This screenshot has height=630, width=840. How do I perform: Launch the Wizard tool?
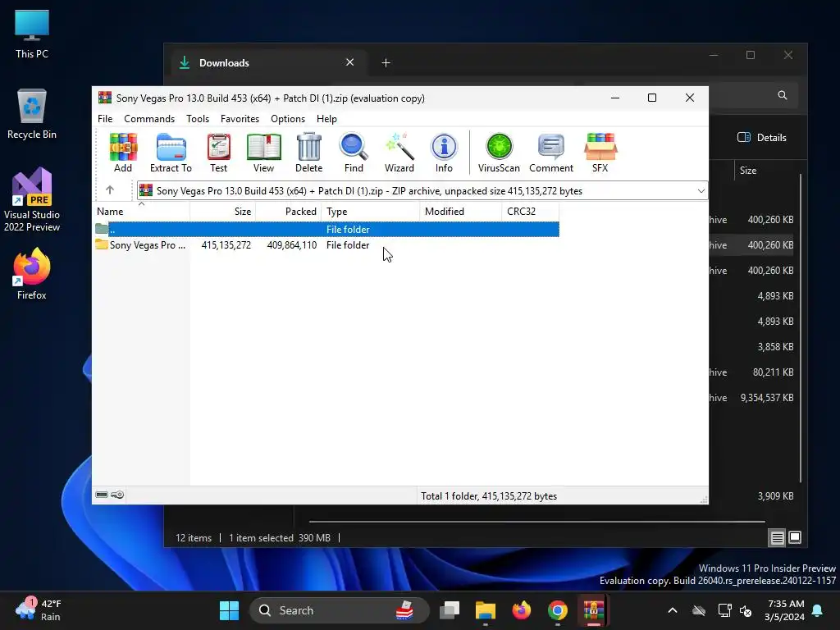point(399,153)
